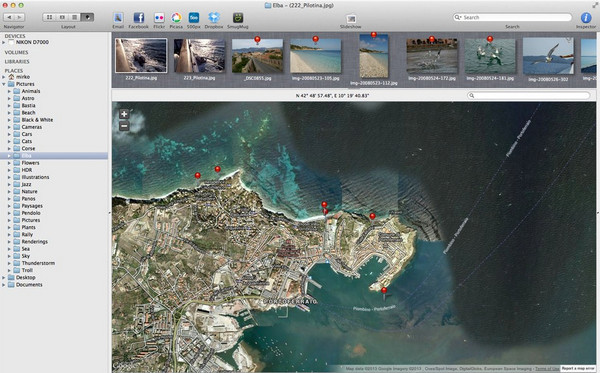The height and width of the screenshot is (373, 600).
Task: Share photo via Email icon
Action: 118,18
